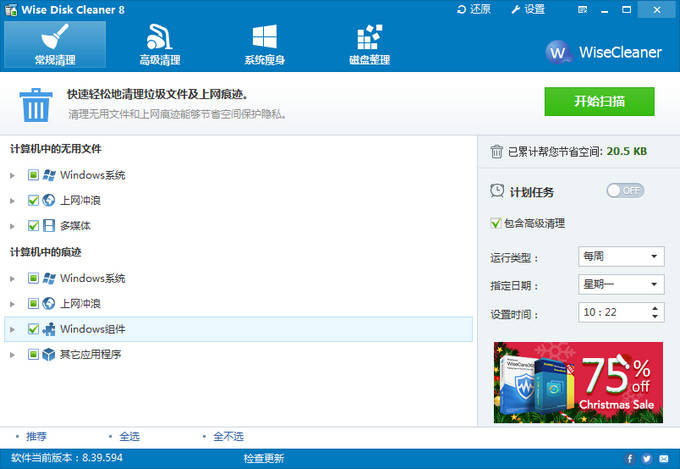Screen dimensions: 680x469
Task: Click the Wise Disk Cleaner app icon
Action: click(x=10, y=10)
